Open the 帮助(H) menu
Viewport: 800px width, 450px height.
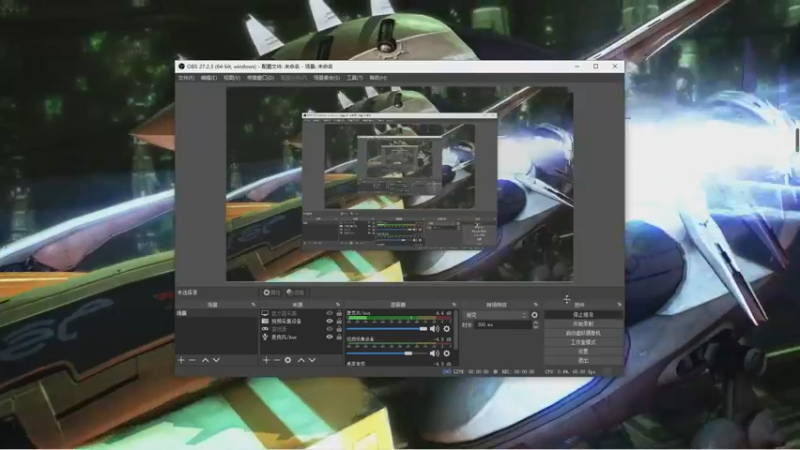click(378, 78)
